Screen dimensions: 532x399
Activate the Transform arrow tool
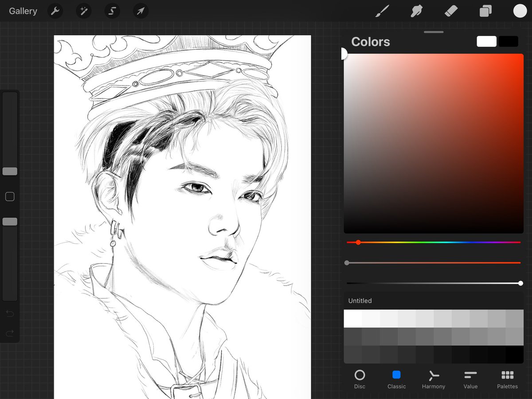(x=141, y=11)
